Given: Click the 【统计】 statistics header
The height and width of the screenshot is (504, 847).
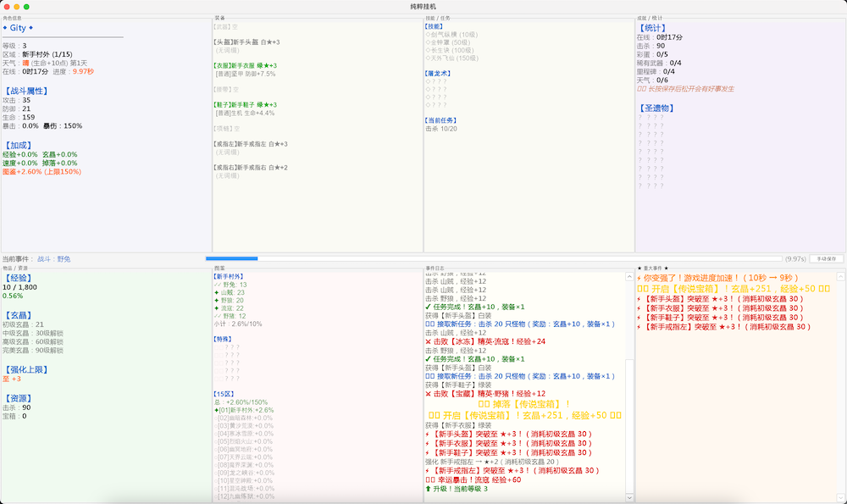Looking at the screenshot, I should tap(652, 28).
